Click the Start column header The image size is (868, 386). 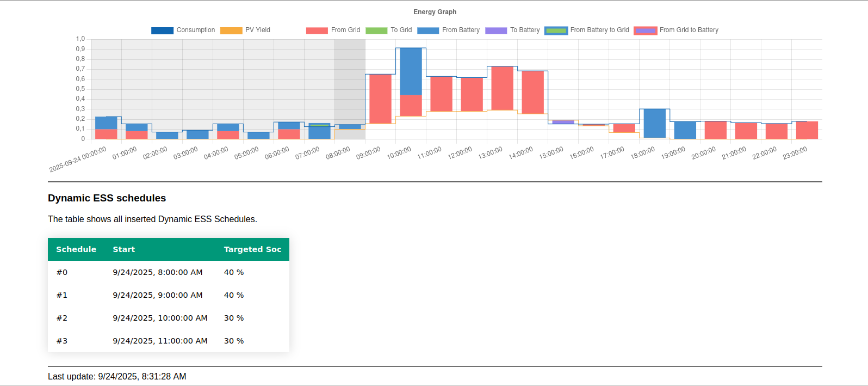click(124, 249)
